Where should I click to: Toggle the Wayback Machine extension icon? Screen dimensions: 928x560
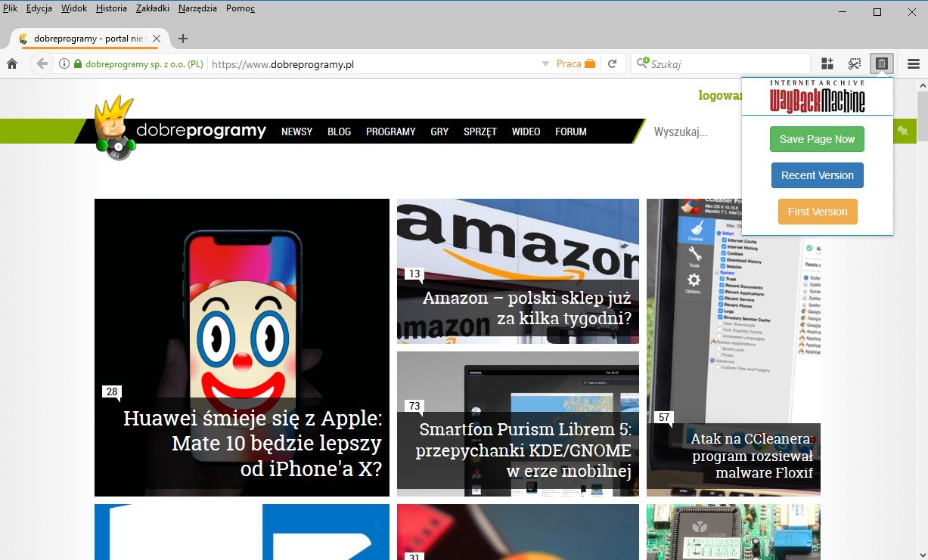[882, 64]
